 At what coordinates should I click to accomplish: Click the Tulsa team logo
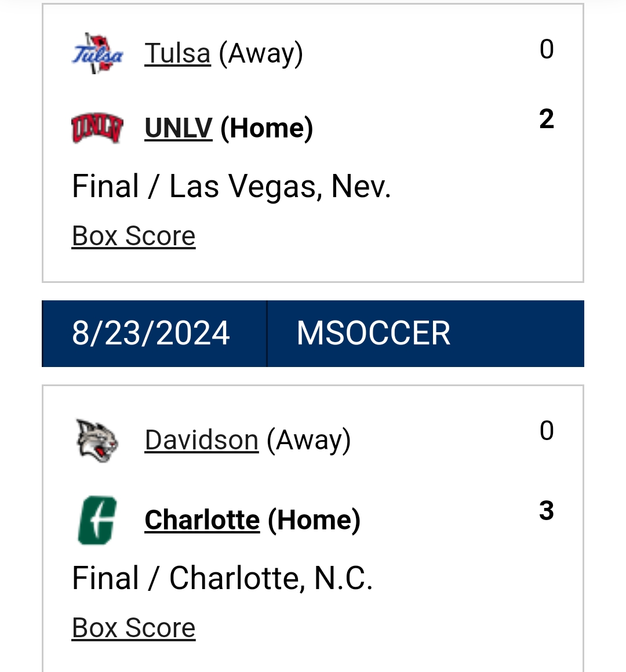tap(97, 53)
